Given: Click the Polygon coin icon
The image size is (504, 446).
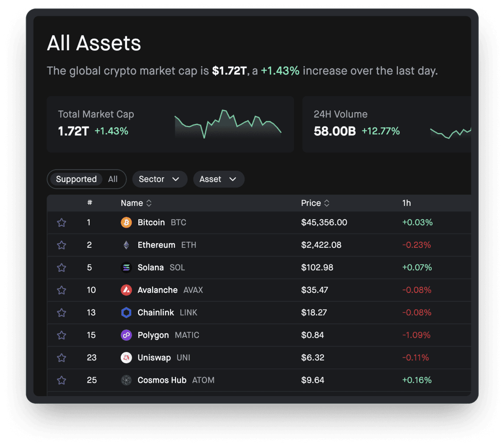Looking at the screenshot, I should point(126,335).
